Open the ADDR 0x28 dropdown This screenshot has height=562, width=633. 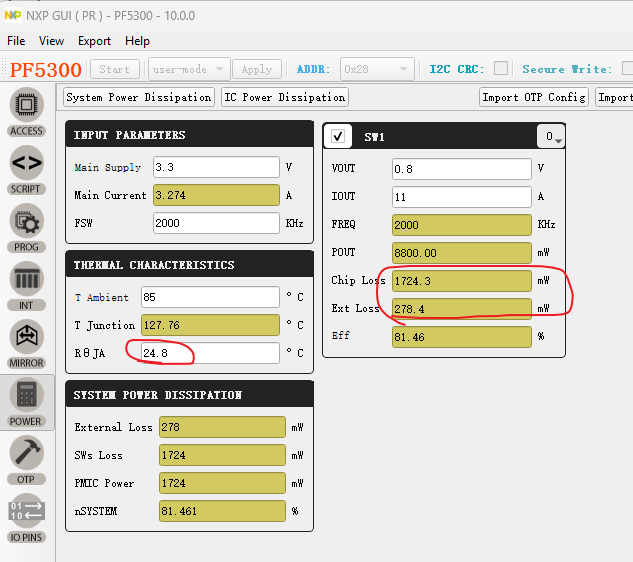click(x=377, y=69)
